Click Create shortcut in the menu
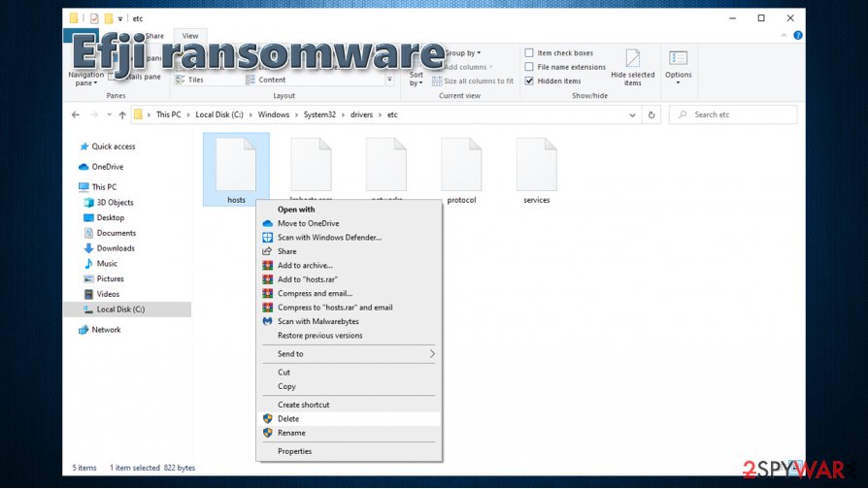The width and height of the screenshot is (868, 489). point(349,405)
